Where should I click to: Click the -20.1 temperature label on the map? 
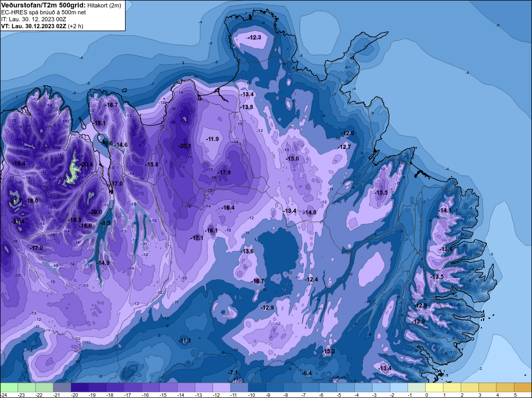185,146
